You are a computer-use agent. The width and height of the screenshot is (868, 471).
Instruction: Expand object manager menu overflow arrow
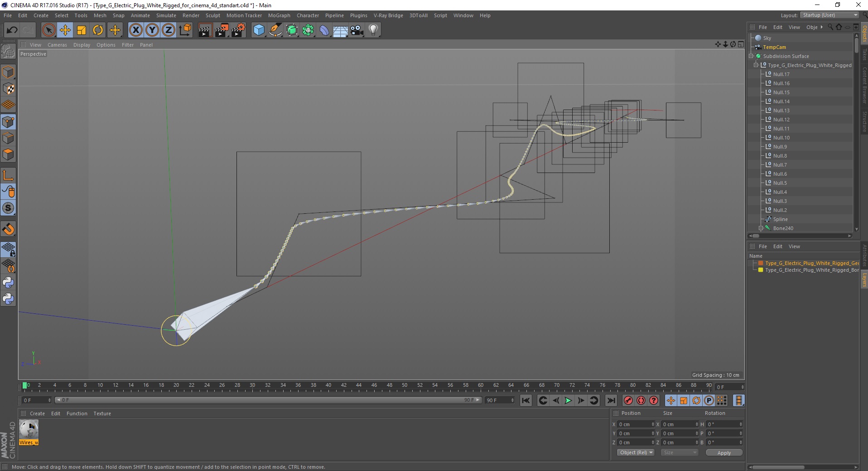(x=821, y=27)
